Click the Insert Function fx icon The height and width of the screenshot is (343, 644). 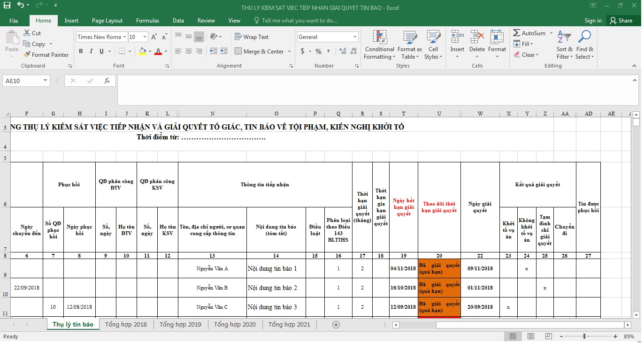107,81
